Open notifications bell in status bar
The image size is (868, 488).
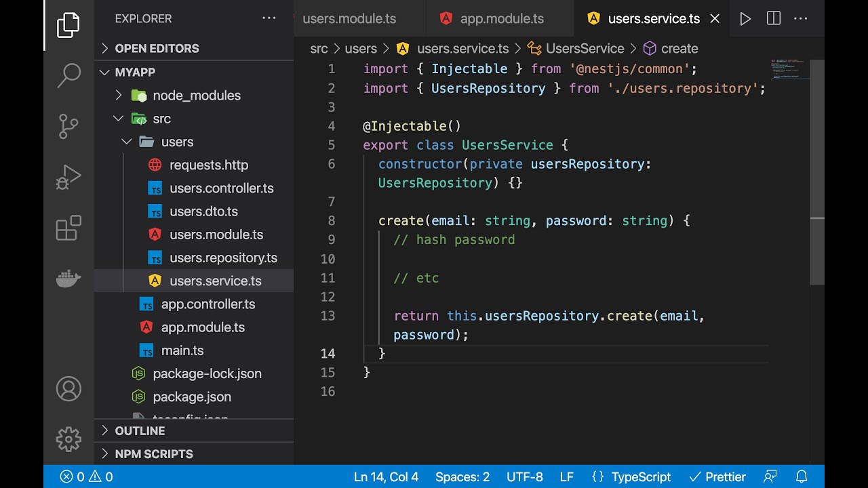802,476
